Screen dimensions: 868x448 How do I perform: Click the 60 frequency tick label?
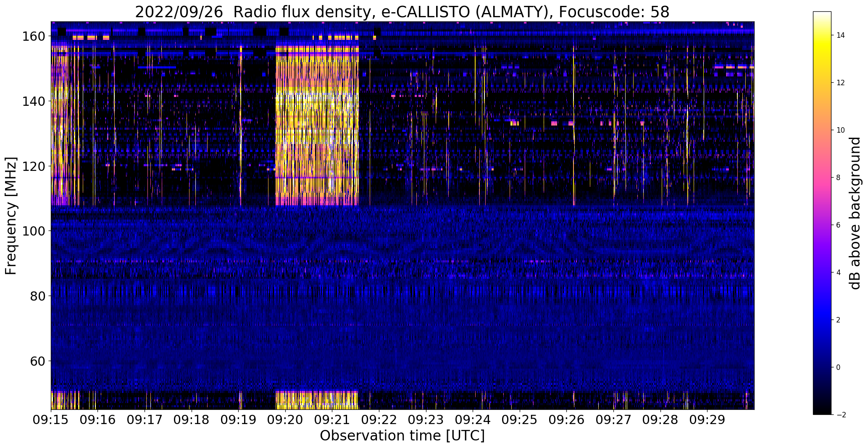coord(38,361)
